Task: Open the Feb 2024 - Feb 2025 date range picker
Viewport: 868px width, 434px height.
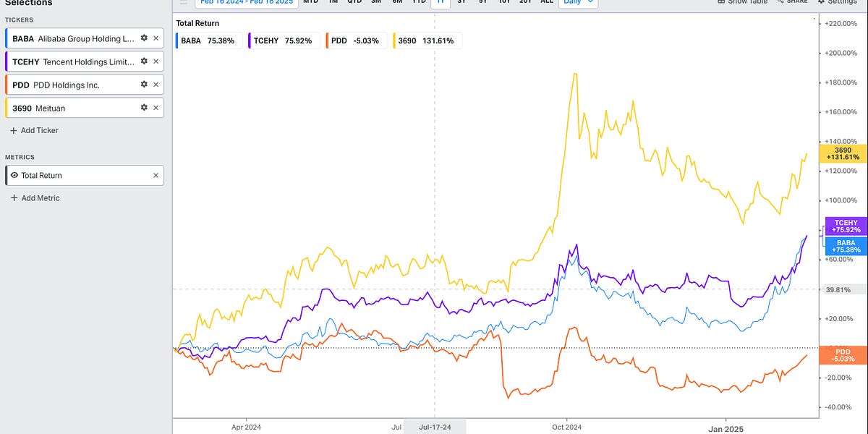Action: [248, 2]
